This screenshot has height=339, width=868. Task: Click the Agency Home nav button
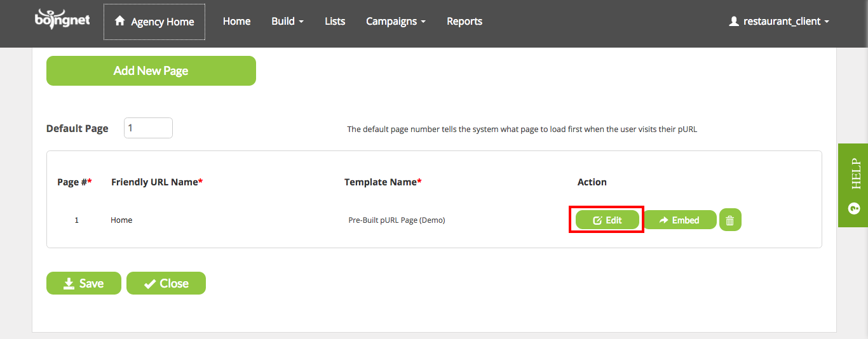tap(154, 22)
